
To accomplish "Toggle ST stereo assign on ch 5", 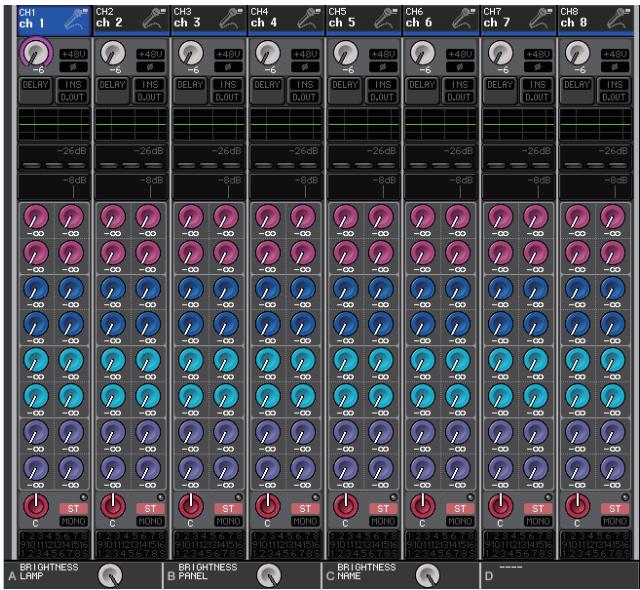I will point(383,508).
